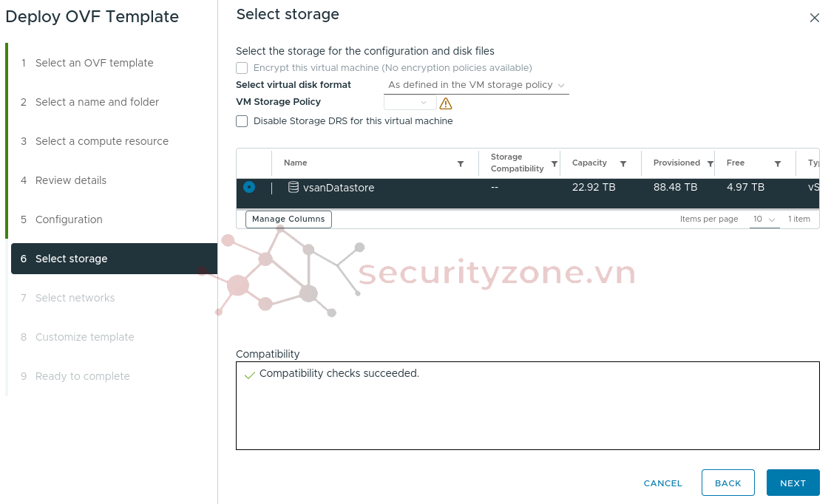Viewport: 831px width, 504px height.
Task: Click the VM Storage Policy warning icon
Action: 446,103
